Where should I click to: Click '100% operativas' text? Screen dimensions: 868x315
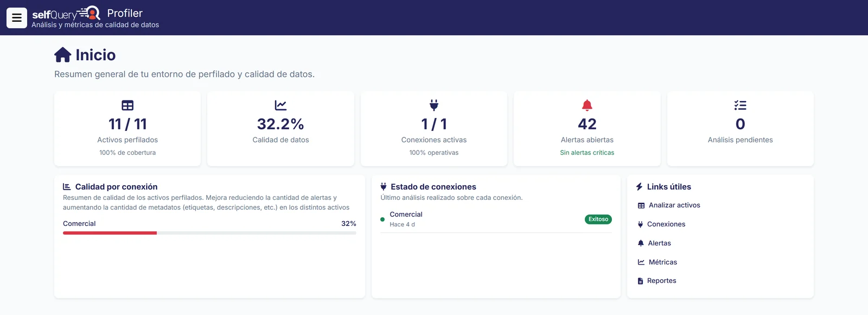click(x=434, y=153)
